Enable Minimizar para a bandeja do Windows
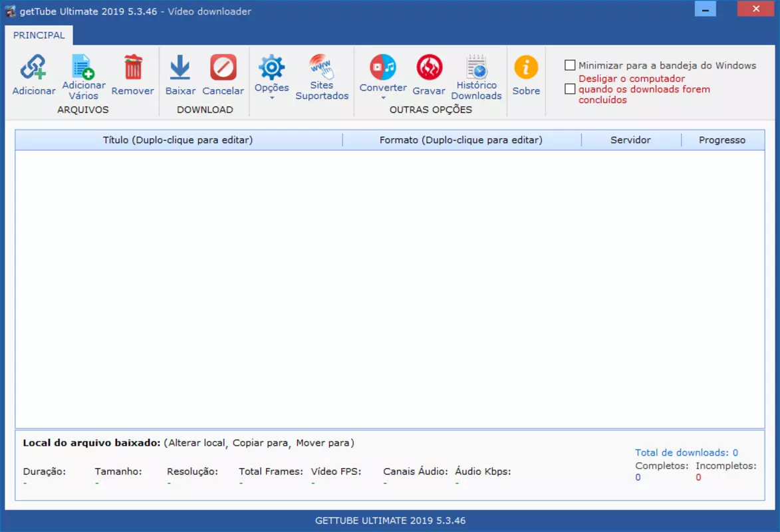The image size is (780, 532). click(570, 65)
